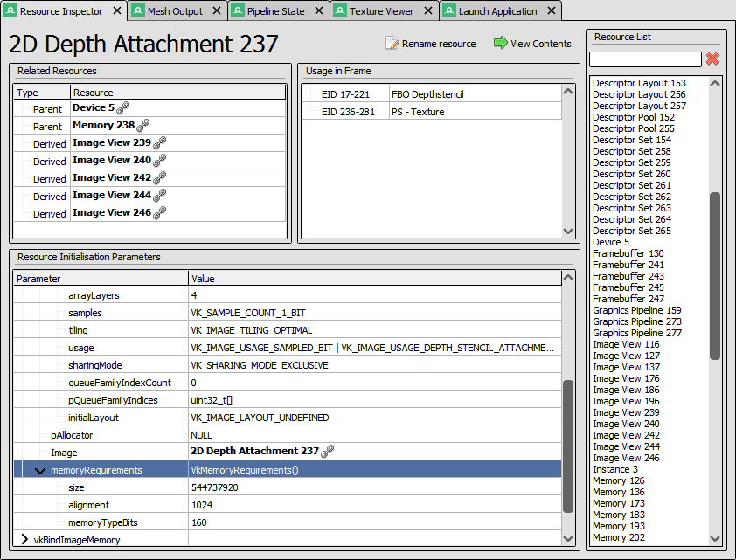Clear the Resource List filter with red X
The image size is (736, 560).
(x=712, y=59)
